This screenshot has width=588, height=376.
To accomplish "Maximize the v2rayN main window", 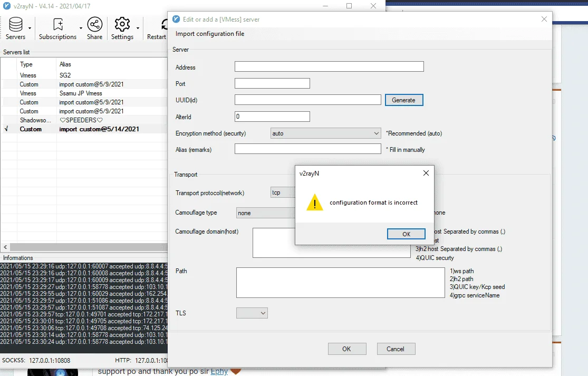I will 349,6.
